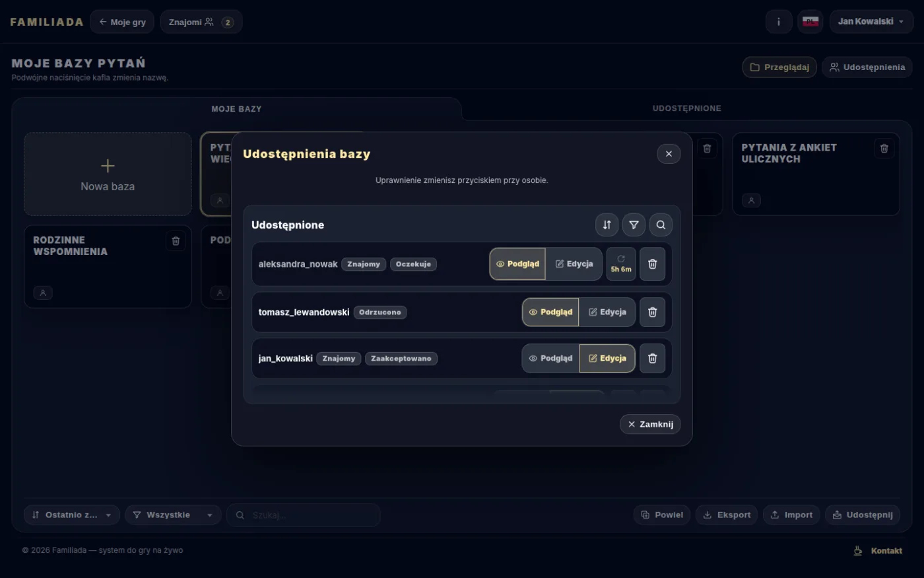Click user icon on Rodzinne wspomnienia tile
This screenshot has height=578, width=924.
[x=43, y=293]
